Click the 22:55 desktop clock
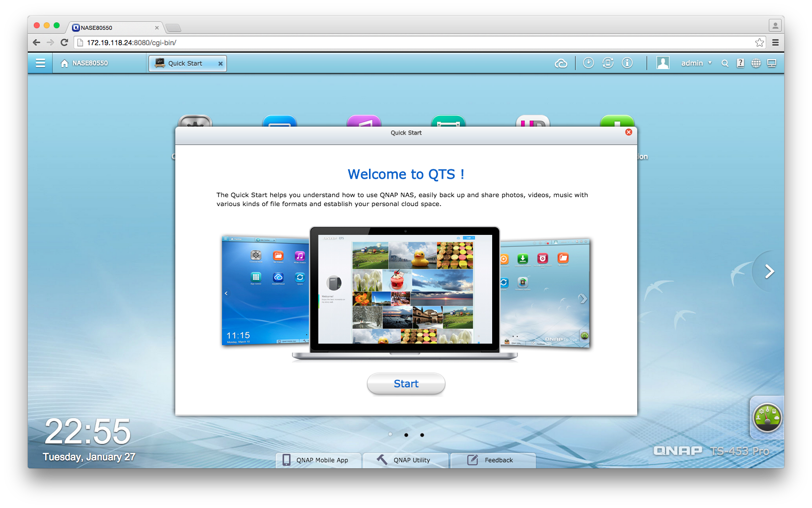812x508 pixels. point(88,432)
